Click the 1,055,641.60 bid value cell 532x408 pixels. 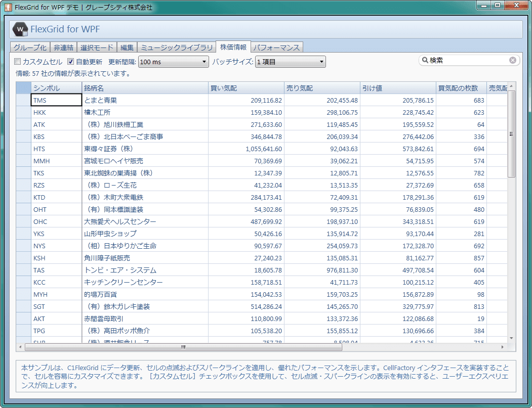pos(246,149)
